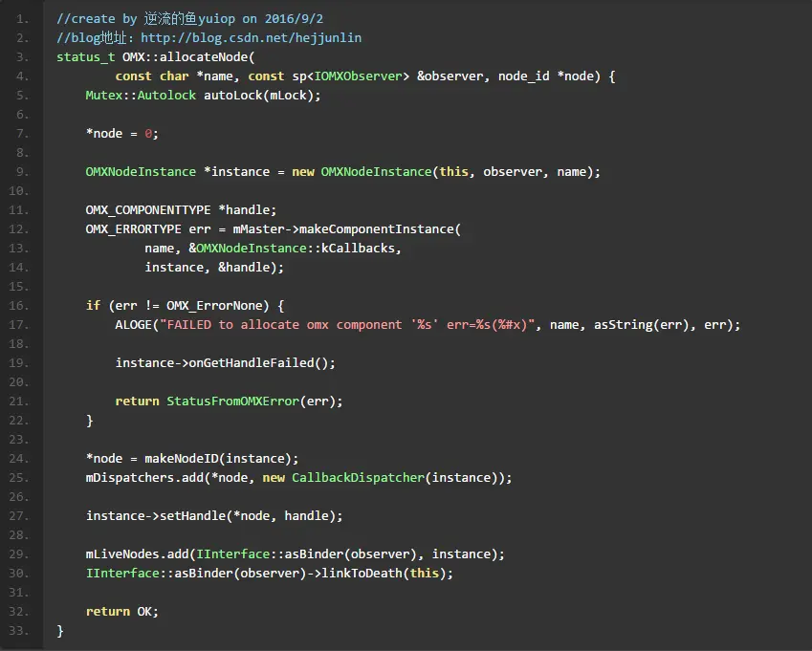Click 'mLiveNodes.add(' on line 29
This screenshot has width=812, height=651.
(x=141, y=554)
